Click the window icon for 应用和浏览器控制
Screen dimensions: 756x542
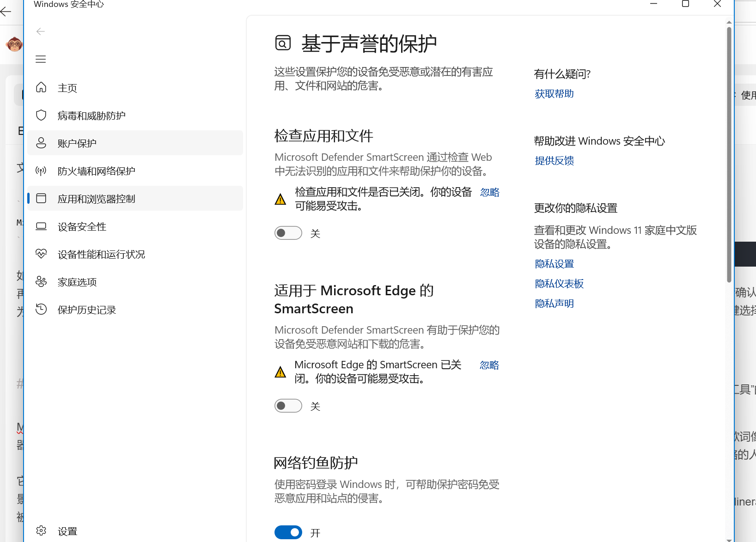tap(41, 198)
